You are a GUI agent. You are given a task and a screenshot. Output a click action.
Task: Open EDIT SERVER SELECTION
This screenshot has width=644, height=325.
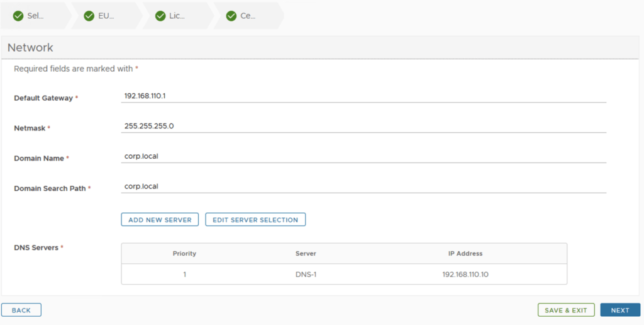point(255,220)
